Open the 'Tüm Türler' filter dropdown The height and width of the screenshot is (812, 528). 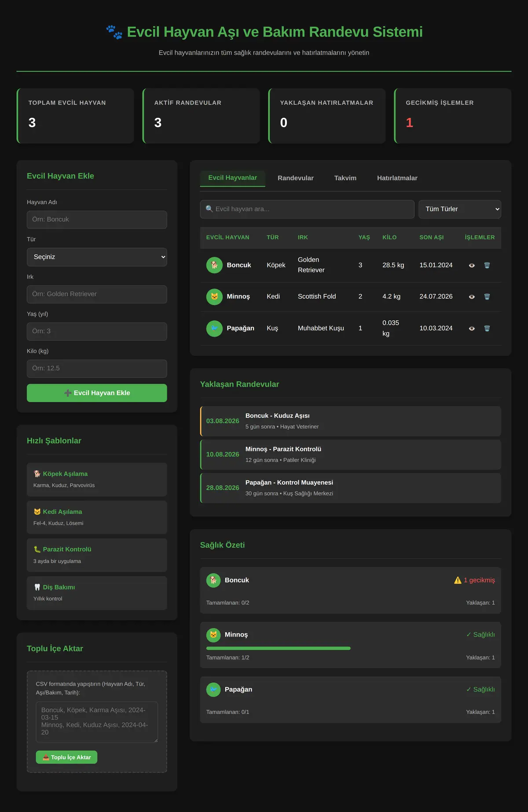coord(460,209)
